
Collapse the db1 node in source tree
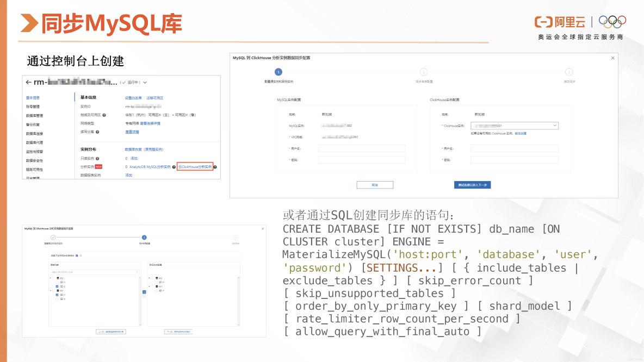pyautogui.click(x=51, y=291)
